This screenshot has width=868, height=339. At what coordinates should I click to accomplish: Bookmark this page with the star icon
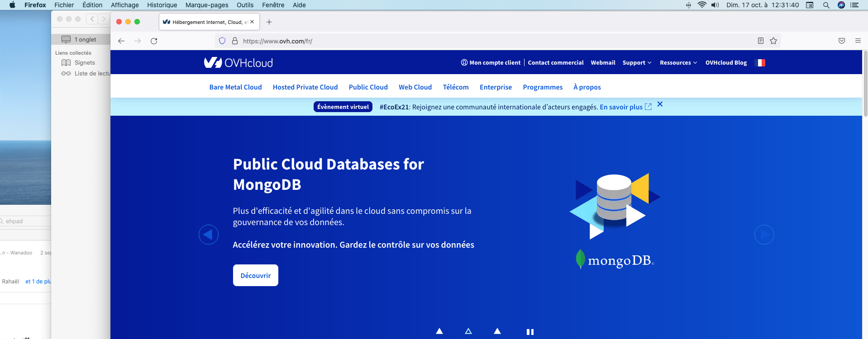tap(773, 41)
